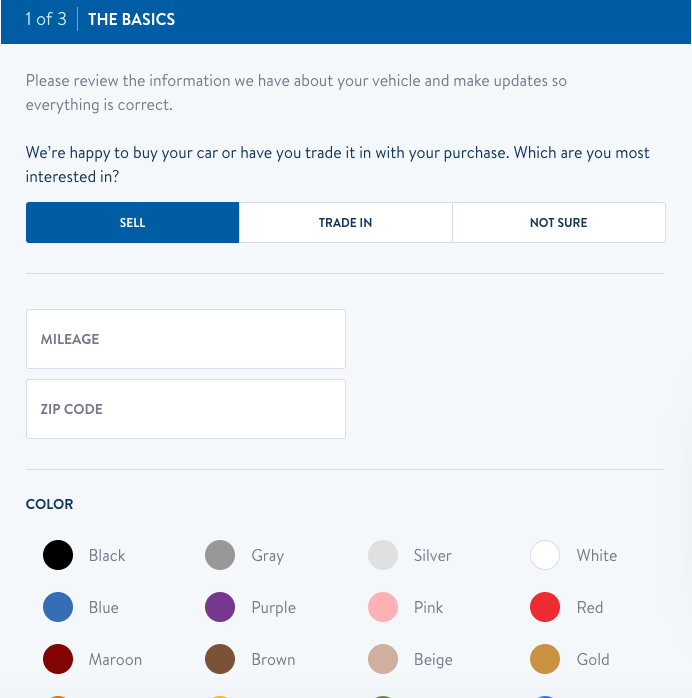Select the Black color swatch
The width and height of the screenshot is (692, 698).
point(58,555)
